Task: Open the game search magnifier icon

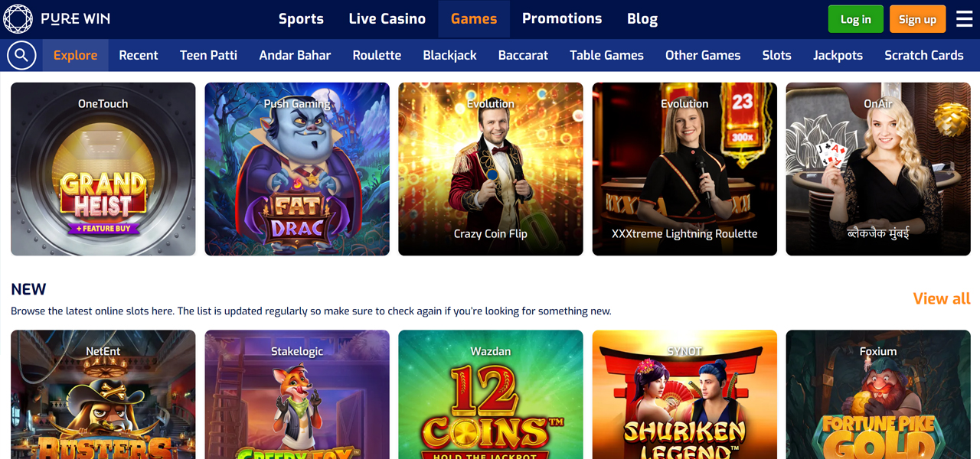Action: tap(21, 55)
